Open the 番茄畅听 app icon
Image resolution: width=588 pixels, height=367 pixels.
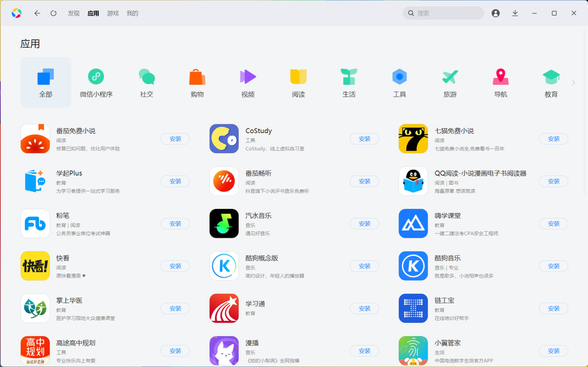point(224,181)
